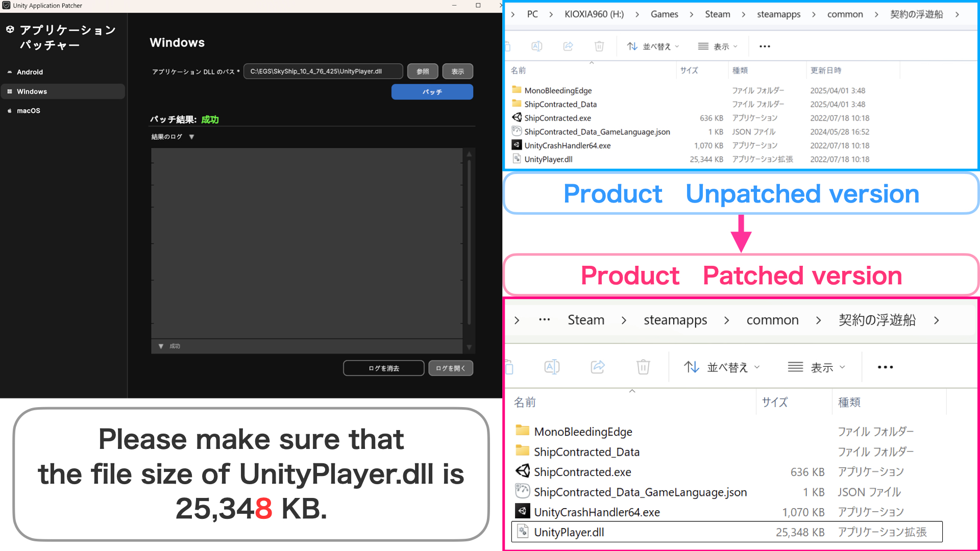Expand the 成功 log entry triangle
The image size is (980, 551).
point(161,346)
